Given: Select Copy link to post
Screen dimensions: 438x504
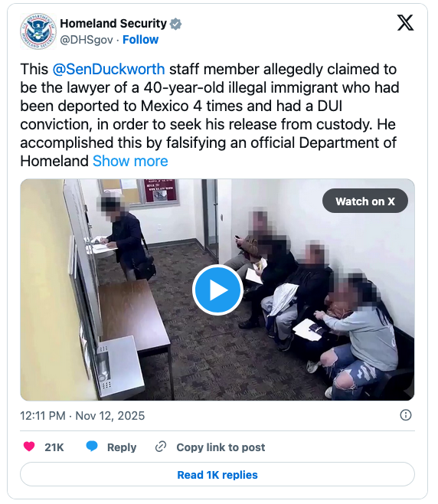Looking at the screenshot, I should point(221,447).
